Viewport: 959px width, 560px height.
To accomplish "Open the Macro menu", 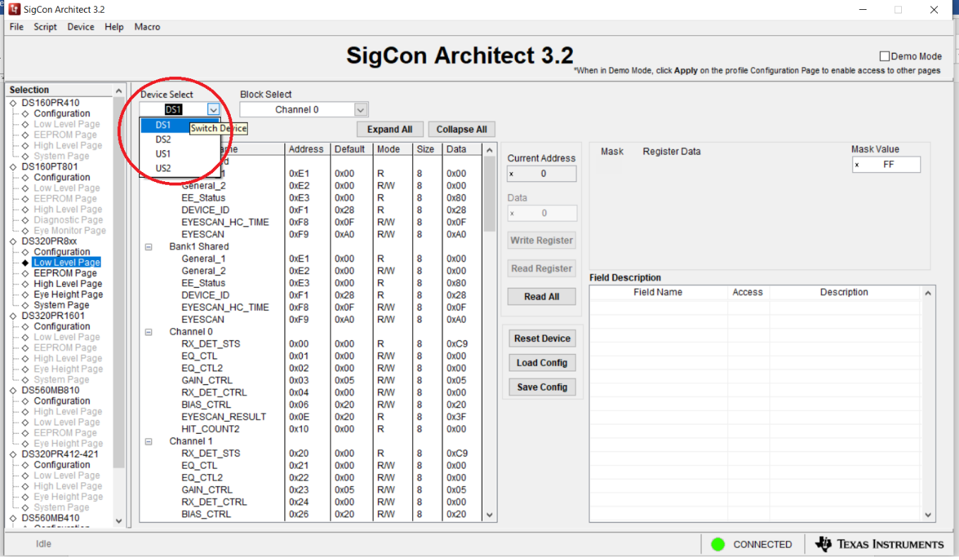I will tap(147, 27).
